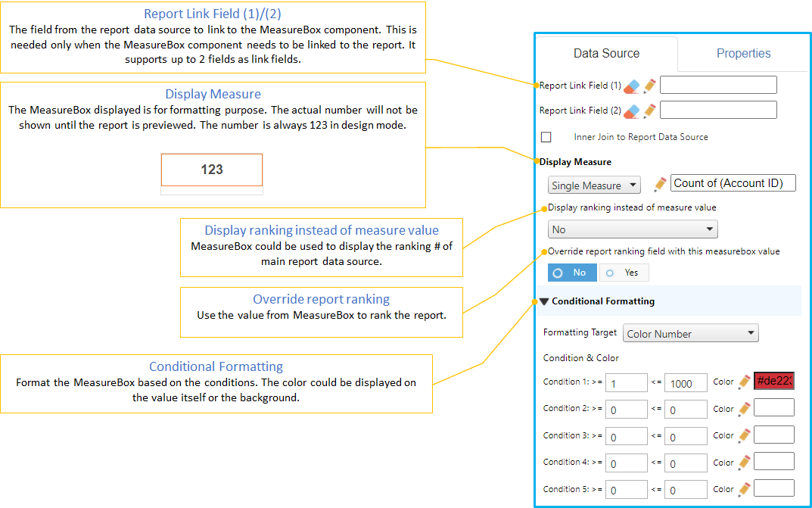Enable Inner Join to Report Data Source checkbox

546,137
